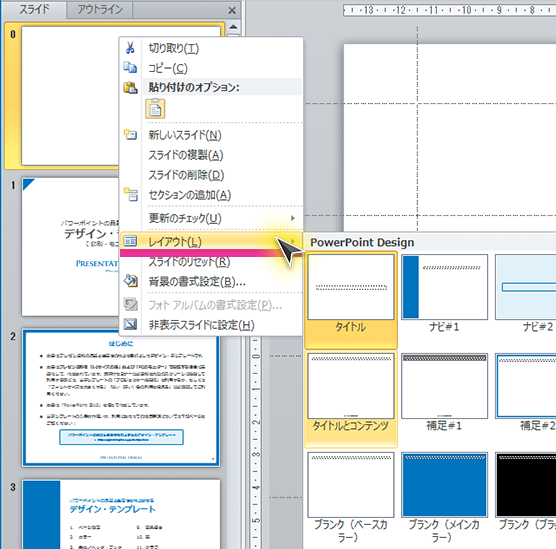Expand the 更新のチェック submenu arrow
556x549 pixels.
tap(293, 218)
